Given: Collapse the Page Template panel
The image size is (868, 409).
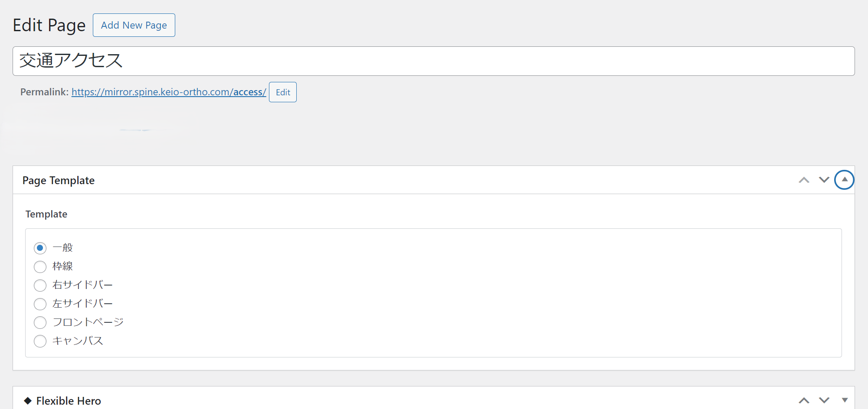Looking at the screenshot, I should point(845,180).
